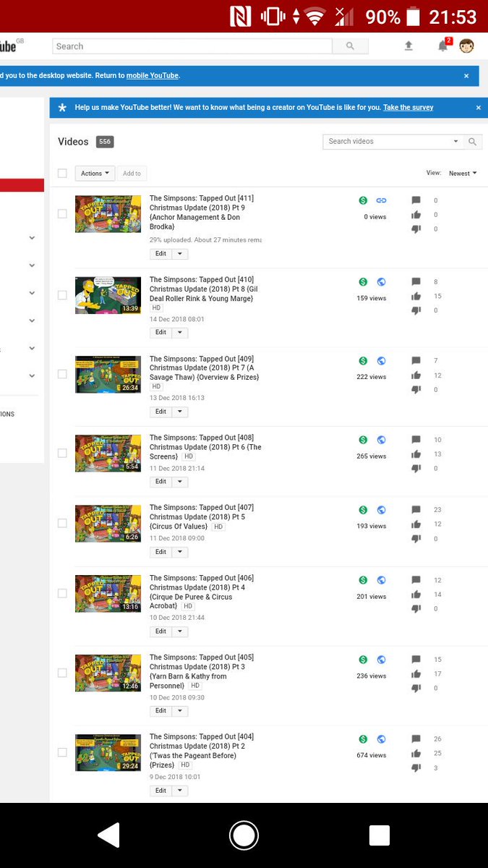
Task: Open thumbnail of video [410] Pt 8
Action: pos(108,295)
